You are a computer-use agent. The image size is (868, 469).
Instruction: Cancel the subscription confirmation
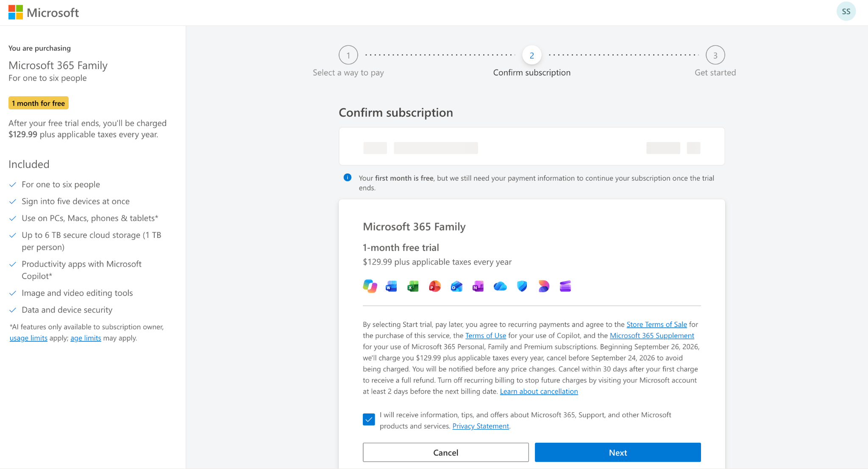click(x=446, y=452)
